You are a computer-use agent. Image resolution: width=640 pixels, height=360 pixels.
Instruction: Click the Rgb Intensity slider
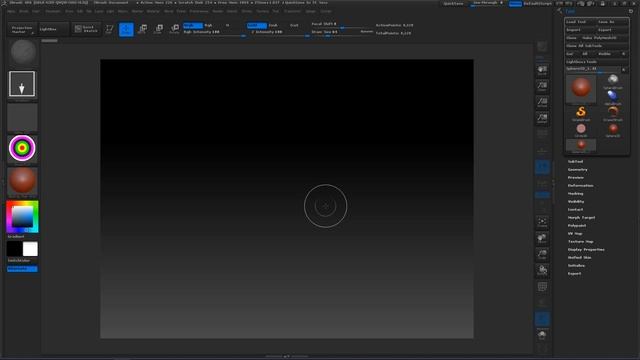tap(214, 32)
